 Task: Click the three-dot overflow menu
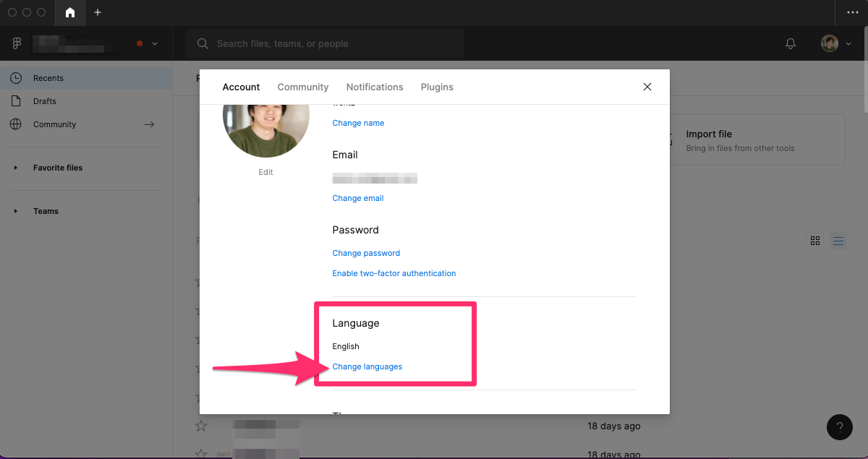coord(851,13)
